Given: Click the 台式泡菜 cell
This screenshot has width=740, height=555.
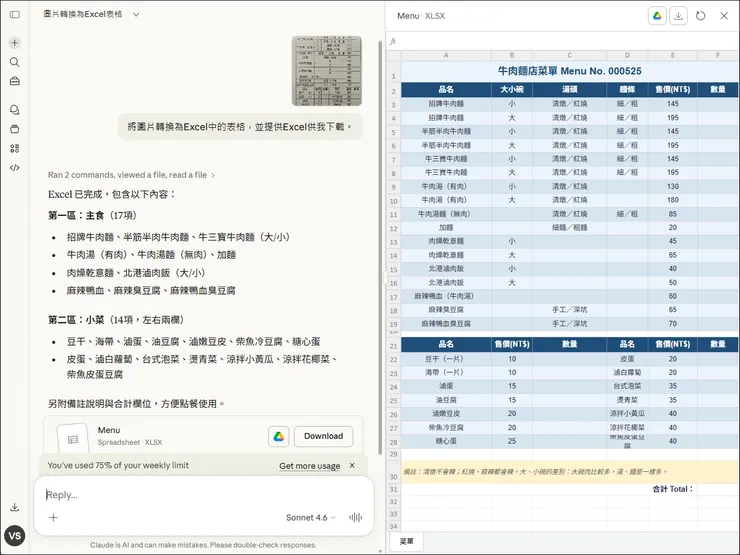Looking at the screenshot, I should click(x=627, y=387).
